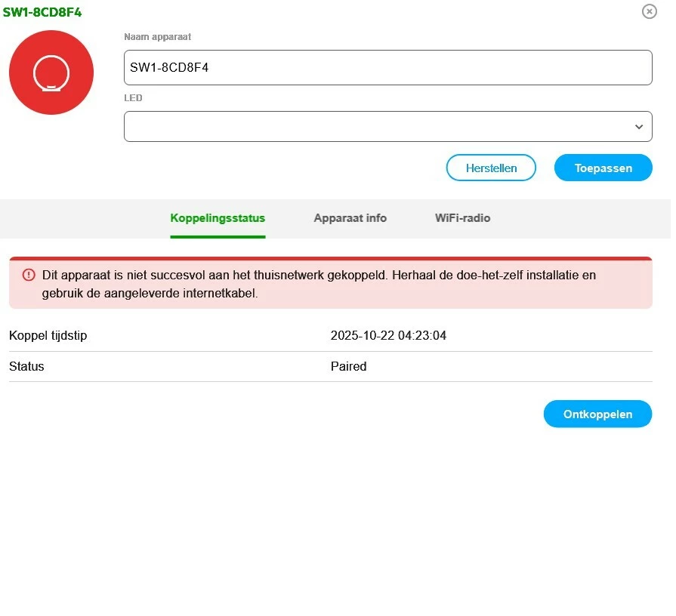Image resolution: width=676 pixels, height=616 pixels.
Task: Close the SW1-8CD8F4 device dialog
Action: coord(650,11)
